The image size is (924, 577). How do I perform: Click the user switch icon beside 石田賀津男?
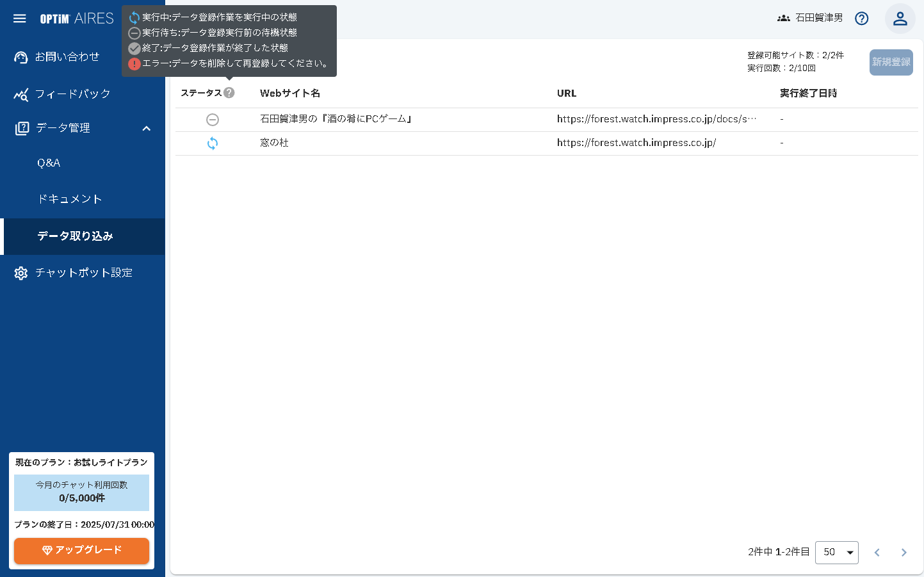784,19
